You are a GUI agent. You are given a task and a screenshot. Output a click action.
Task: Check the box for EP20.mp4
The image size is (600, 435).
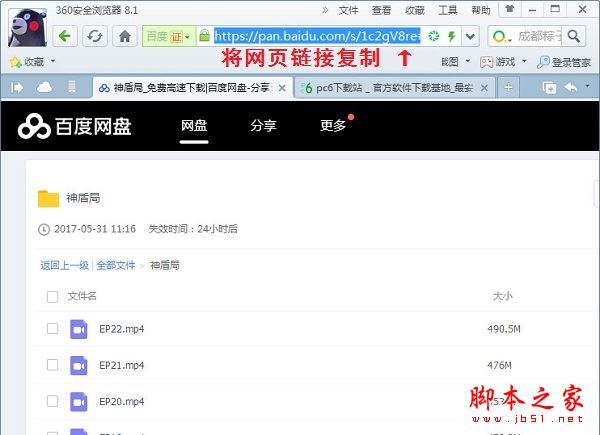(52, 401)
